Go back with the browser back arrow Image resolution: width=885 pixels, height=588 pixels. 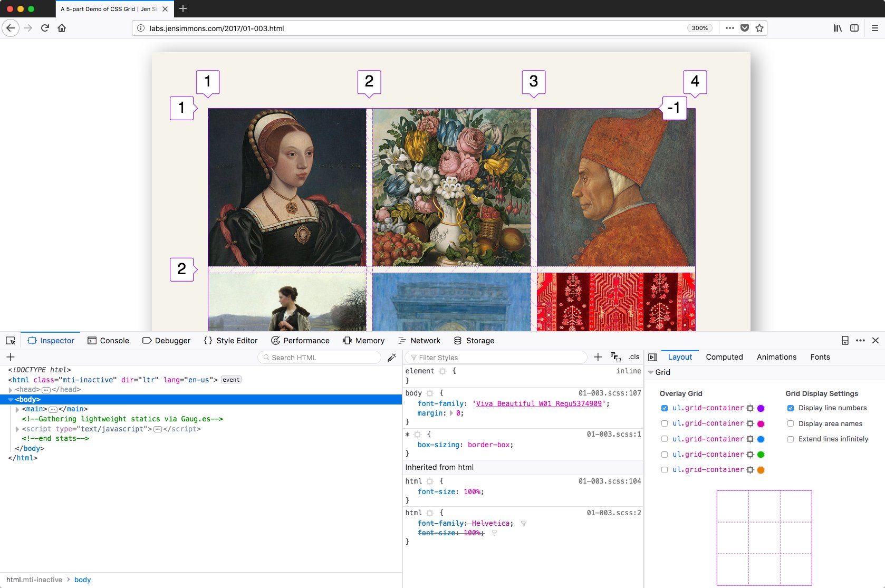(11, 28)
